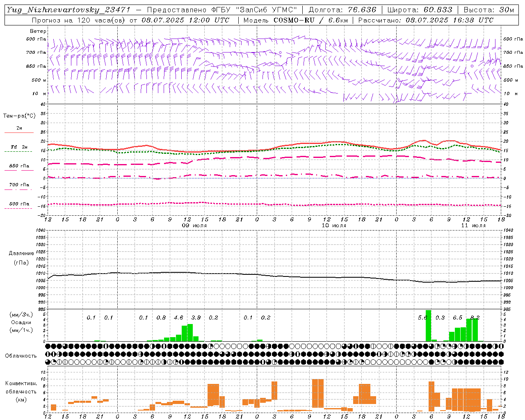Viewport: 525px width, 420px height.
Task: Click the 5.6 precipitation amount
Action: click(422, 318)
